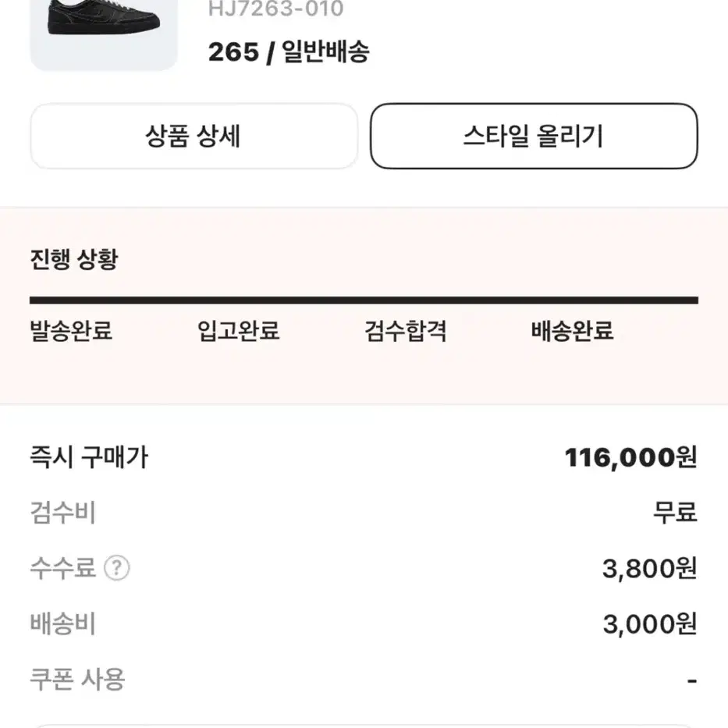This screenshot has height=728, width=728.
Task: Select the 입고완료 progress step
Action: 238,331
